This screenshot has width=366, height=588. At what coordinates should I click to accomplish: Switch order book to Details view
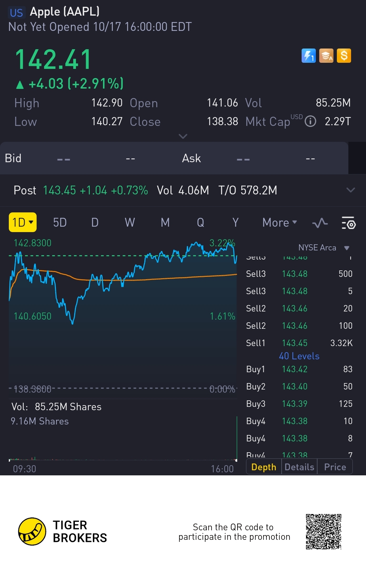tap(299, 467)
